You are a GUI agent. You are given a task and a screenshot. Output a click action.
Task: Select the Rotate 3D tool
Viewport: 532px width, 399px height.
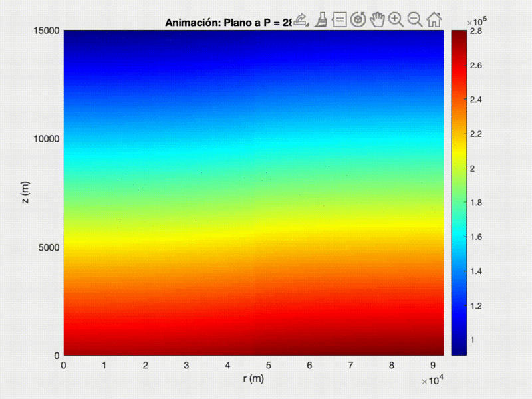tap(359, 21)
